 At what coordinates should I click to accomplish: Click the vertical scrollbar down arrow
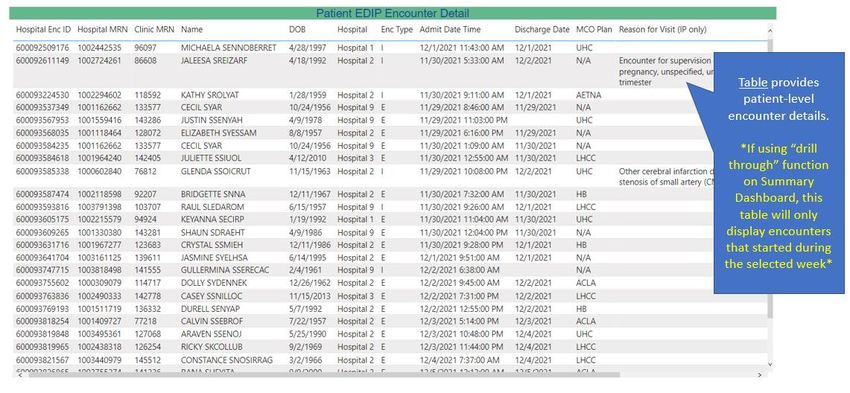coord(770,364)
